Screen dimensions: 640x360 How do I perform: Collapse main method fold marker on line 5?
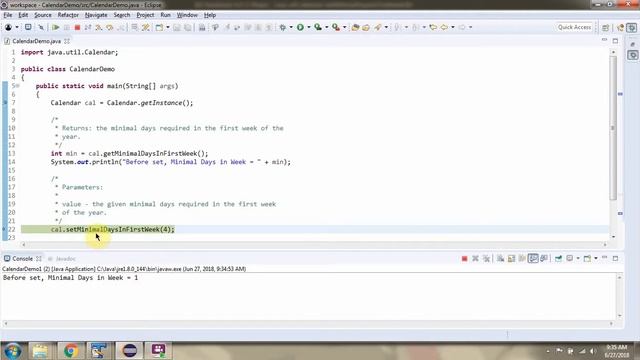pyautogui.click(x=18, y=86)
